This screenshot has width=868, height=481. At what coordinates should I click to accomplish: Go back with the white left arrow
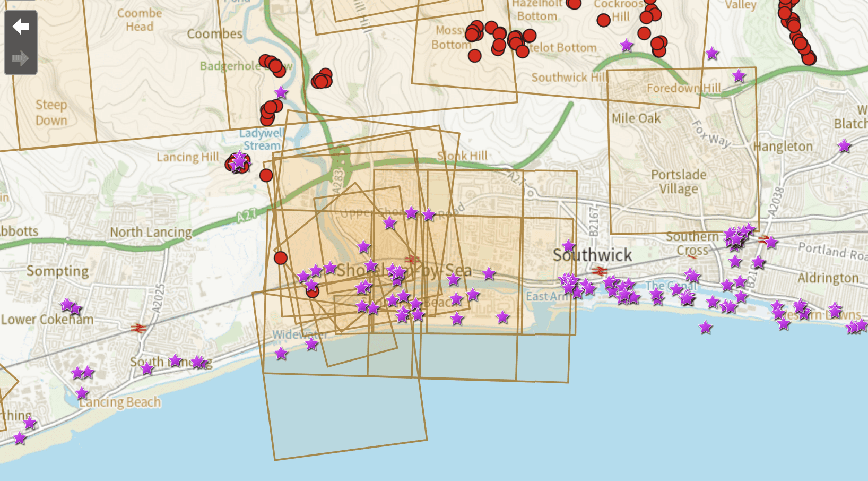(x=21, y=26)
